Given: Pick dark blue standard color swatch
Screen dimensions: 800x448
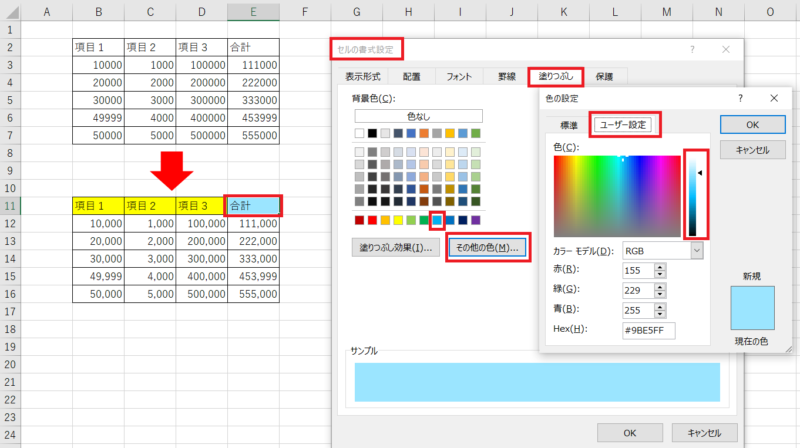Looking at the screenshot, I should pos(463,220).
